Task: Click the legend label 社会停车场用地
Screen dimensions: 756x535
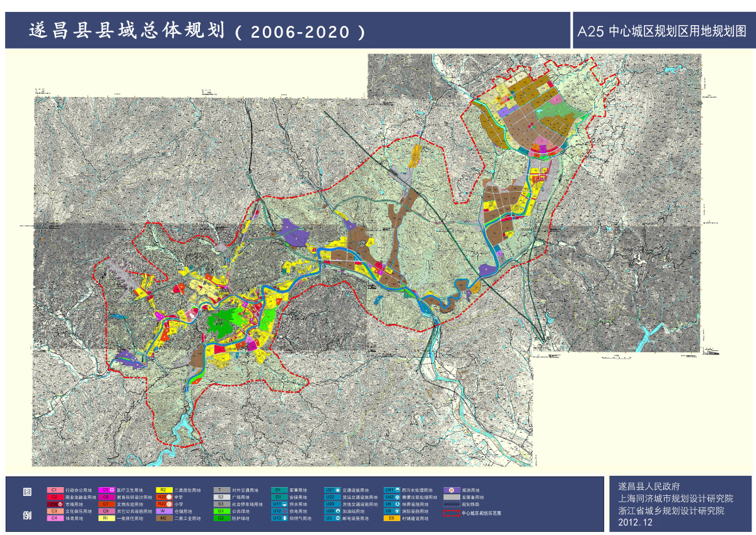Action: click(x=247, y=505)
